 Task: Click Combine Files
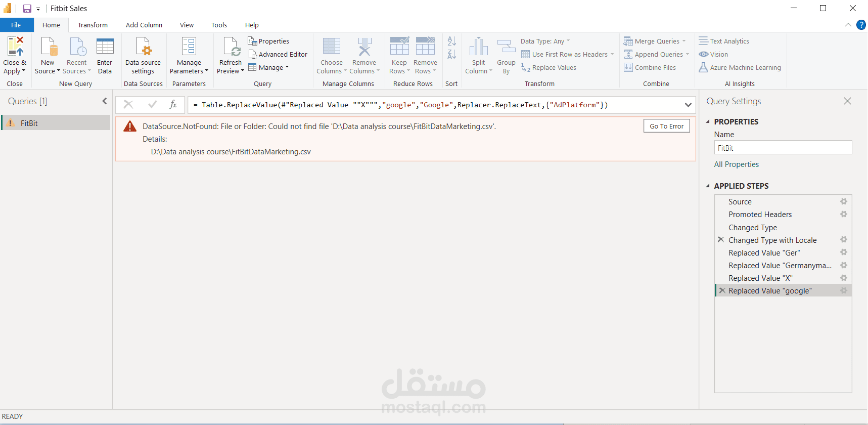pyautogui.click(x=650, y=67)
